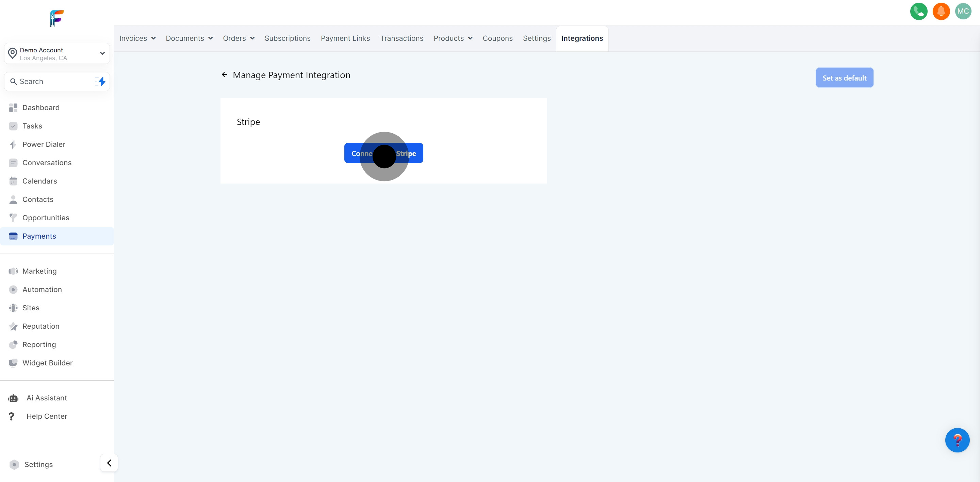Go to Opportunities funnel in sidebar
This screenshot has height=482, width=980.
click(x=46, y=218)
